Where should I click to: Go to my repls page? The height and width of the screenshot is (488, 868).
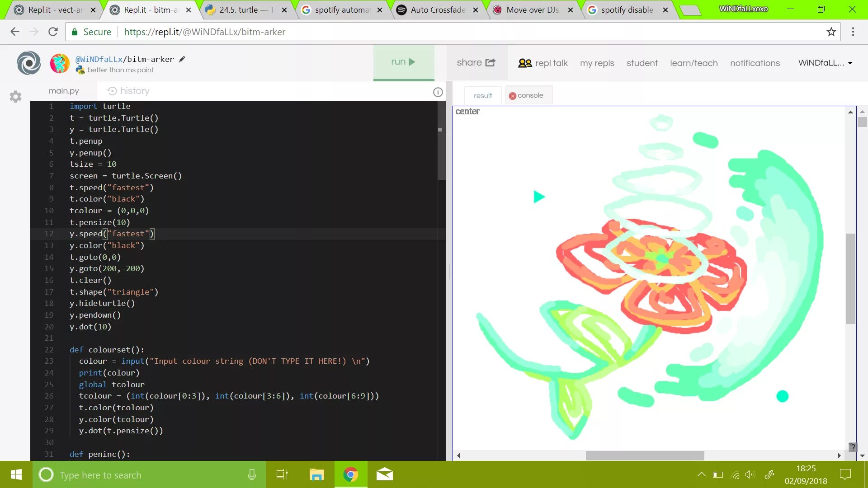click(x=597, y=63)
